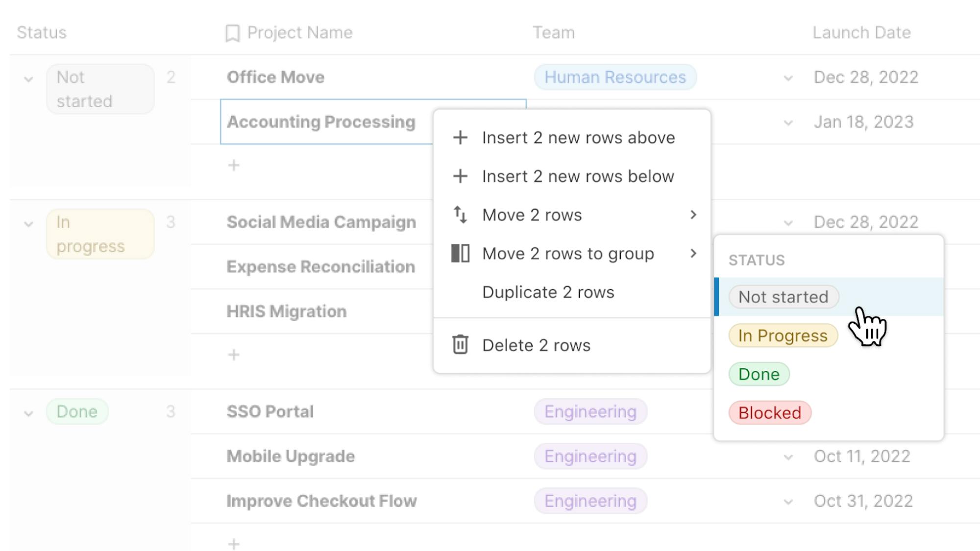The height and width of the screenshot is (551, 980).
Task: Collapse the Not started group
Action: 28,79
